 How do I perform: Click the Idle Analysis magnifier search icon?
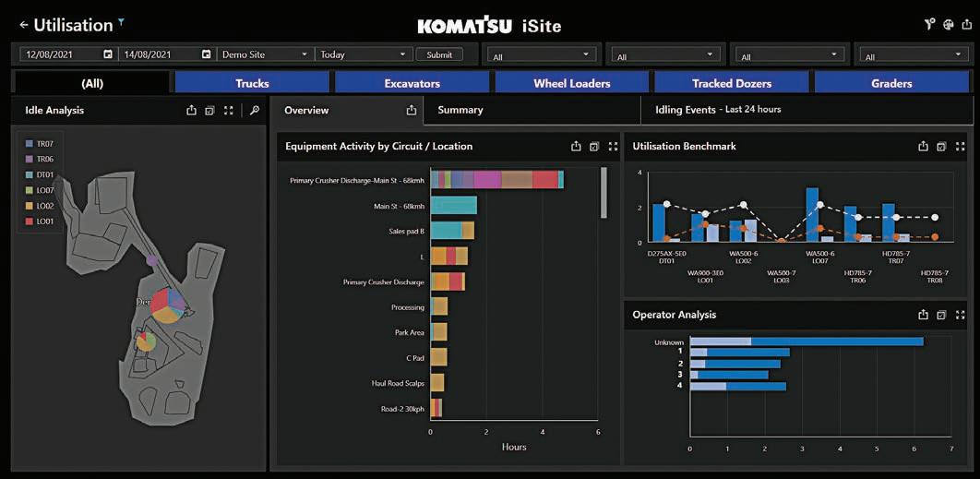254,110
